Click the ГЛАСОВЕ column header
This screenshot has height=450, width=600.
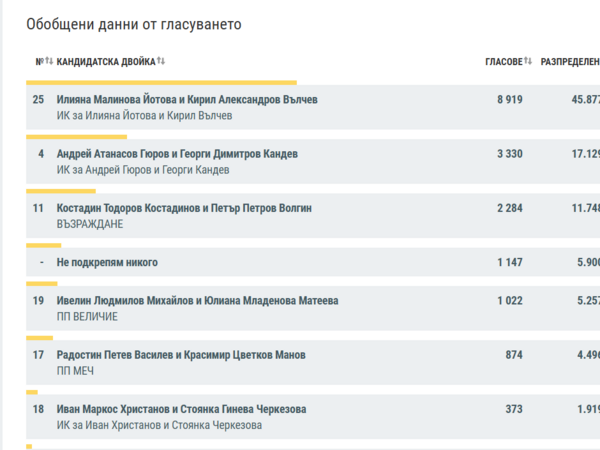pos(504,62)
